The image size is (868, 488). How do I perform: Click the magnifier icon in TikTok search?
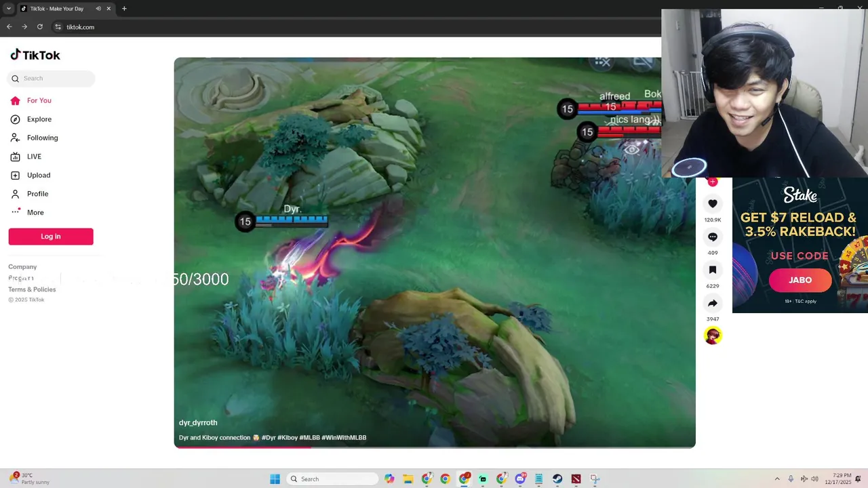pyautogui.click(x=15, y=79)
